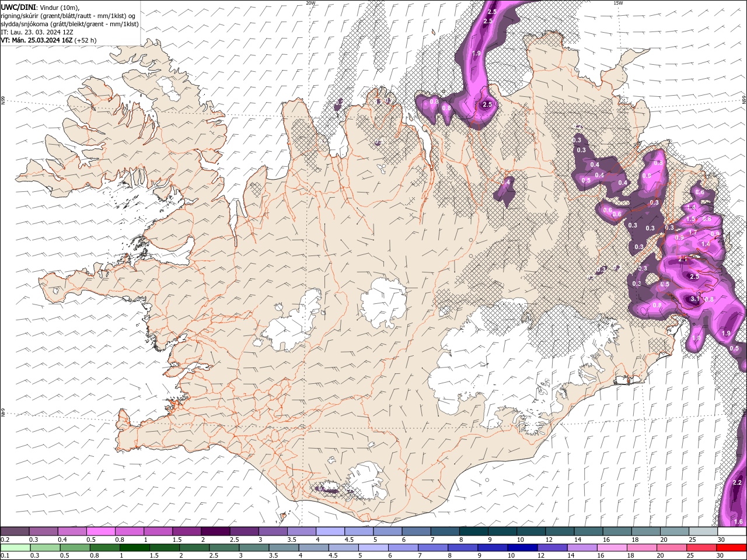Click the 2.2 snowfall value on map

[736, 482]
